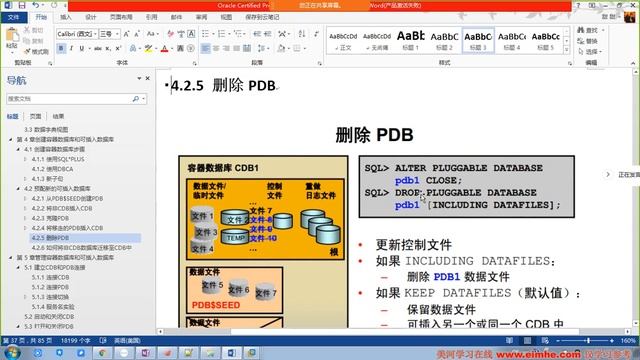Image resolution: width=640 pixels, height=360 pixels.
Task: Select 4.2.3 克隆PDB in navigation
Action: pyautogui.click(x=50, y=218)
